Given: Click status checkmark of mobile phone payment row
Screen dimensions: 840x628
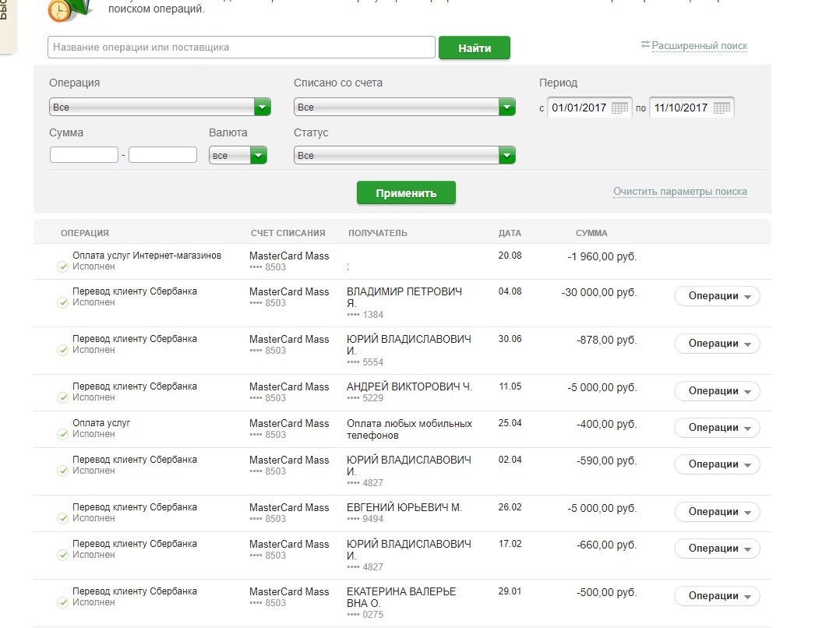Looking at the screenshot, I should coord(63,435).
